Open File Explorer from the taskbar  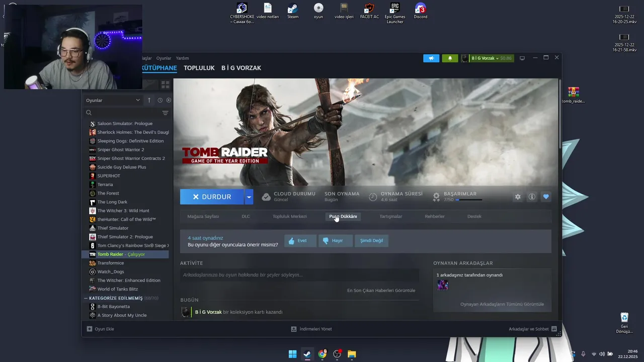point(352,354)
